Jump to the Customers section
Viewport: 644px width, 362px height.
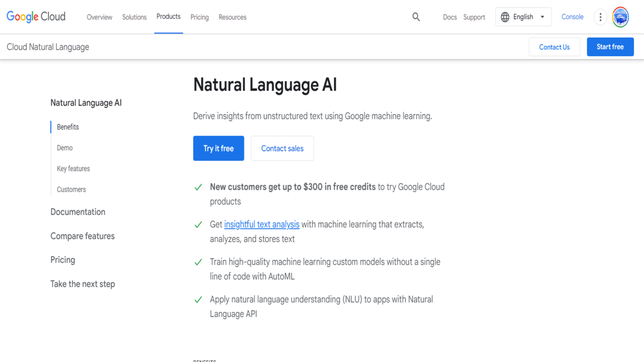(71, 190)
